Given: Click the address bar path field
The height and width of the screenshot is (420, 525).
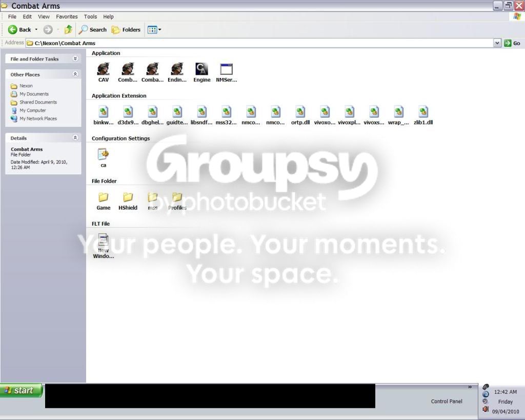Looking at the screenshot, I should 259,43.
